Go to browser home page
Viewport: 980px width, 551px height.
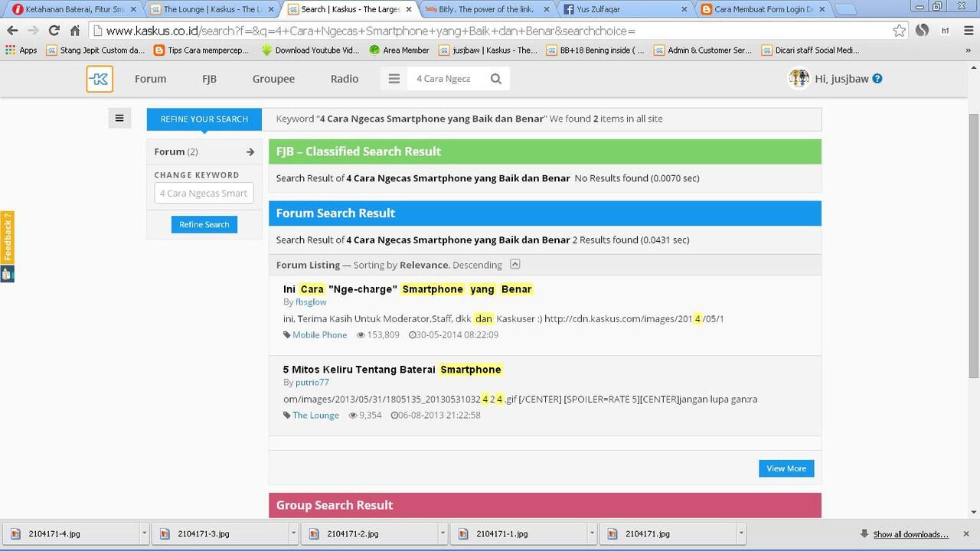click(x=74, y=31)
